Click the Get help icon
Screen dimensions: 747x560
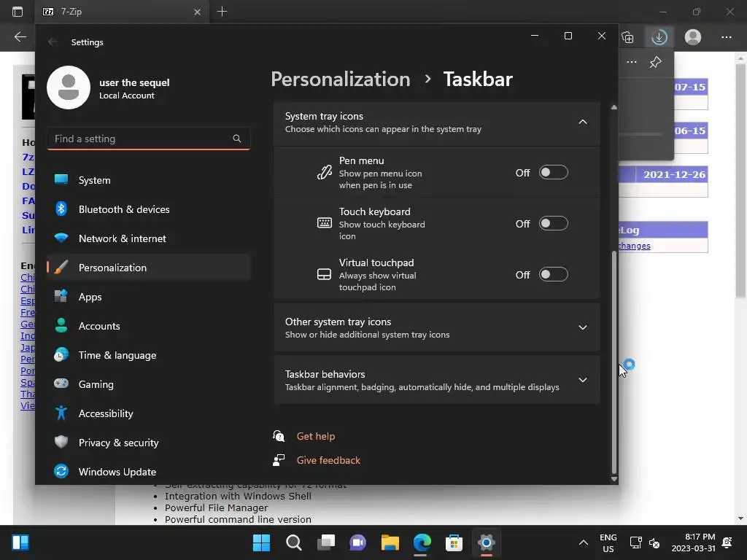coord(279,436)
